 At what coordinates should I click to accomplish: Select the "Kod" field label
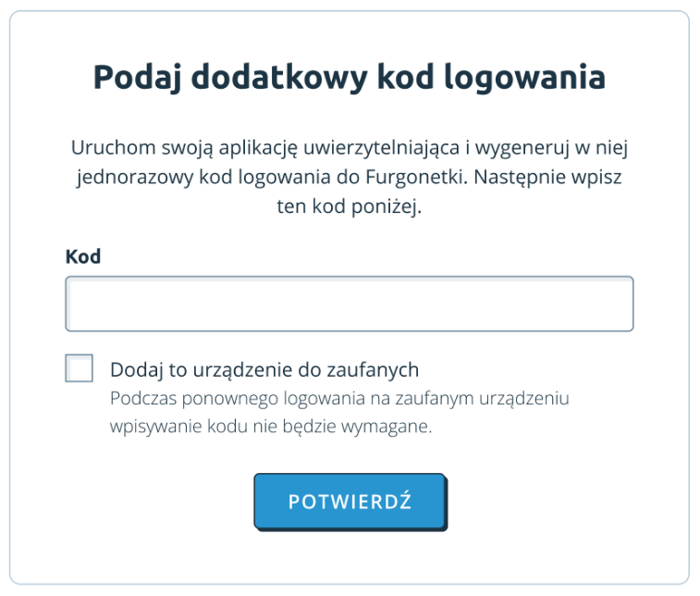point(83,256)
